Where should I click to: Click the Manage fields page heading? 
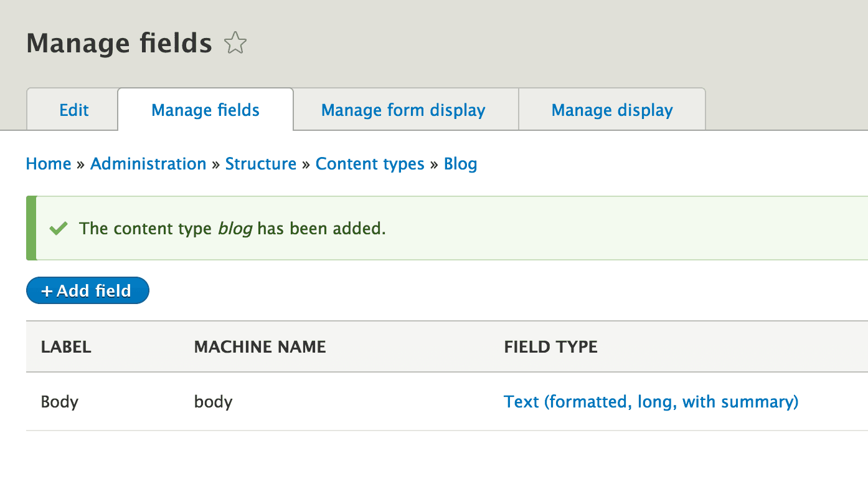(x=119, y=44)
